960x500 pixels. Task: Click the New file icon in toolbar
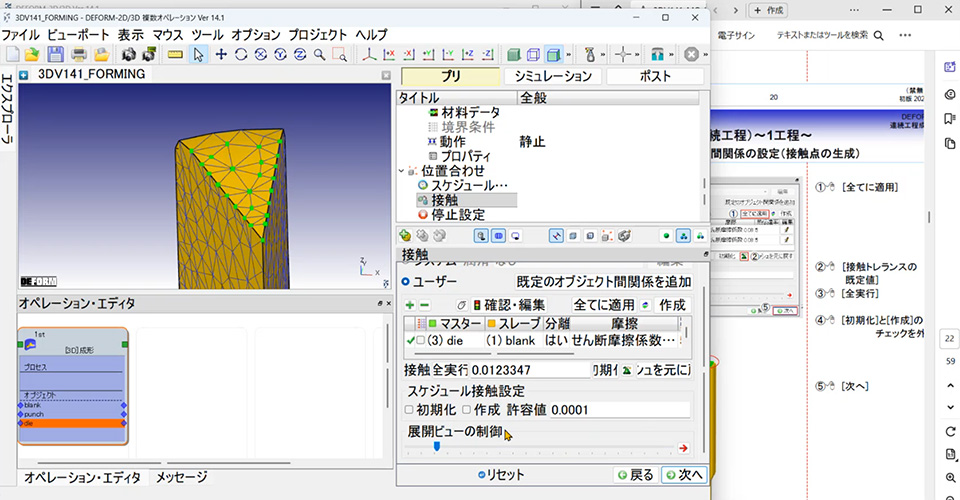click(12, 54)
